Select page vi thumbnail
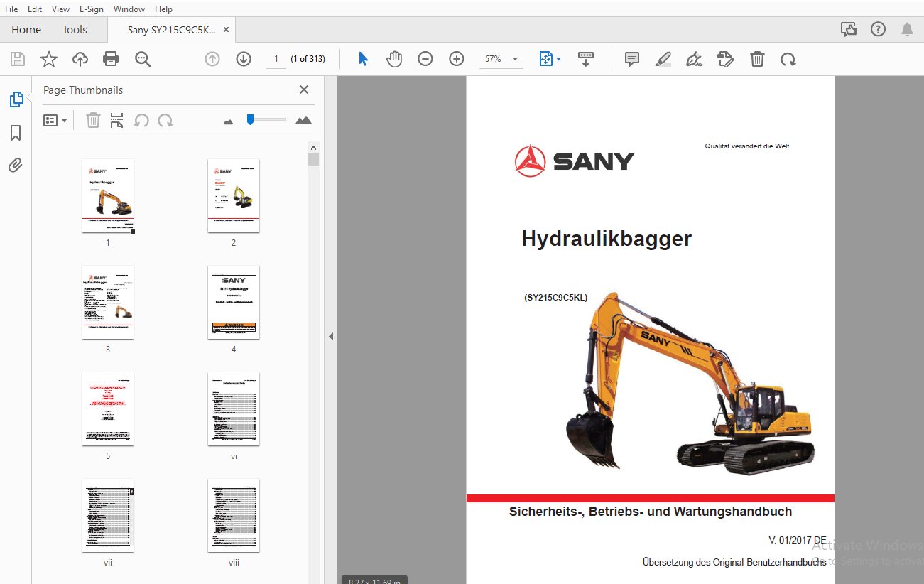This screenshot has height=584, width=924. 234,409
